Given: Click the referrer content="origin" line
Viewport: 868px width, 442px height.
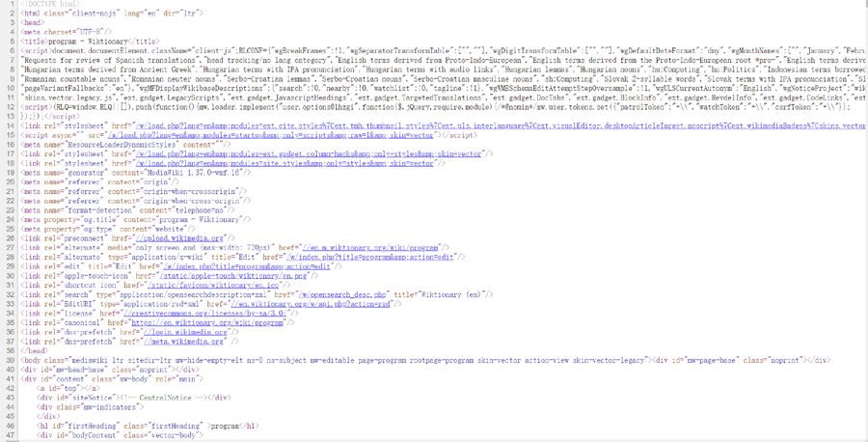Looking at the screenshot, I should [99, 182].
